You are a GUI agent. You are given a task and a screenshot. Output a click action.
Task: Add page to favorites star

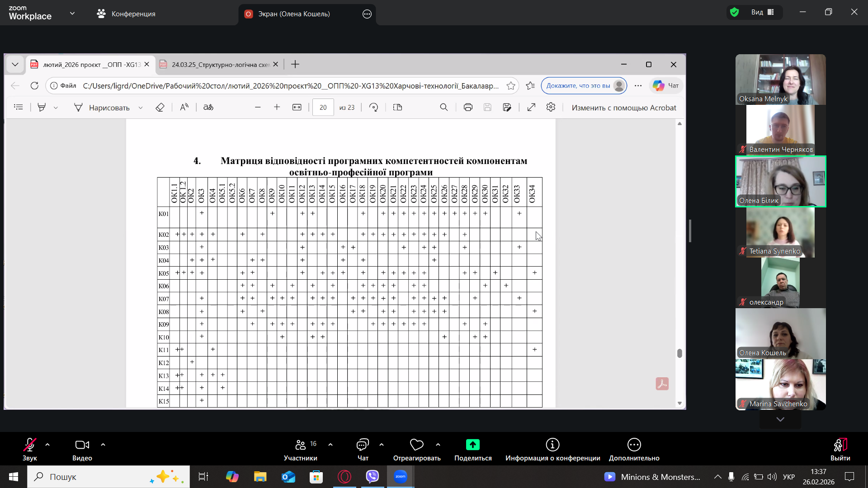[511, 86]
